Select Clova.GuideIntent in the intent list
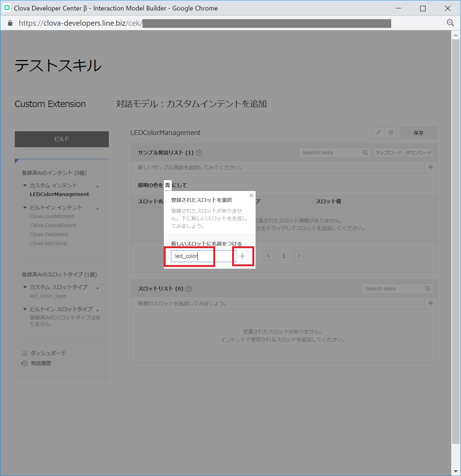The height and width of the screenshot is (476, 461). 52,216
